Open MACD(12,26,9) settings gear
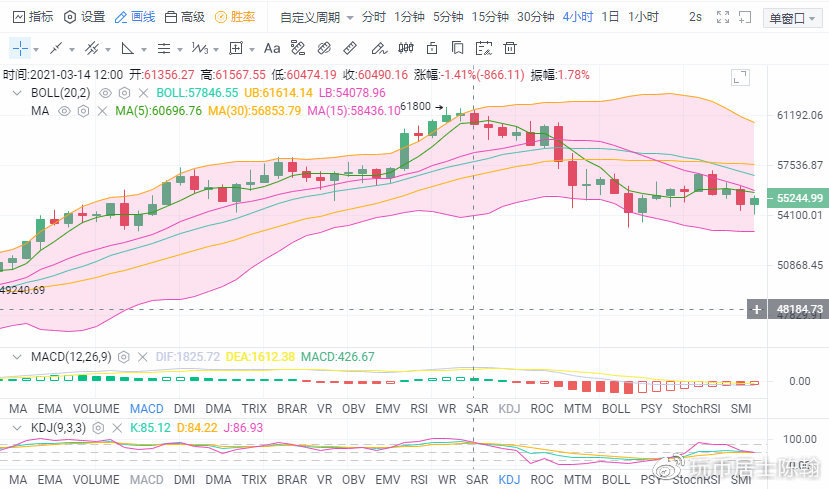Image resolution: width=829 pixels, height=489 pixels. point(123,357)
